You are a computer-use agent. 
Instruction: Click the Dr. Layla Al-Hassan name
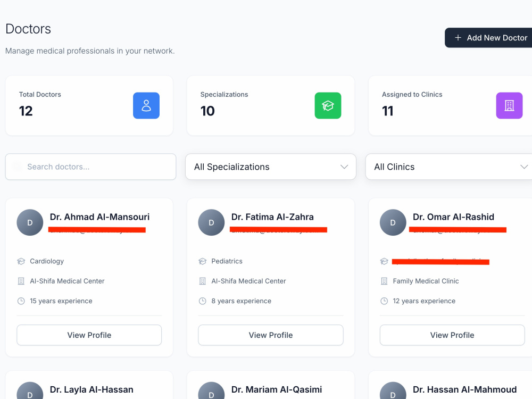click(x=92, y=389)
